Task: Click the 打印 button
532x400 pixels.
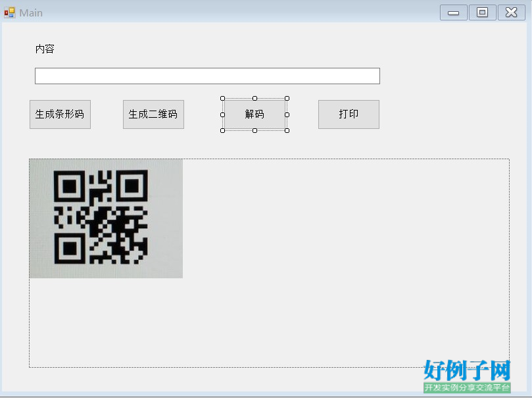Action: (x=349, y=114)
